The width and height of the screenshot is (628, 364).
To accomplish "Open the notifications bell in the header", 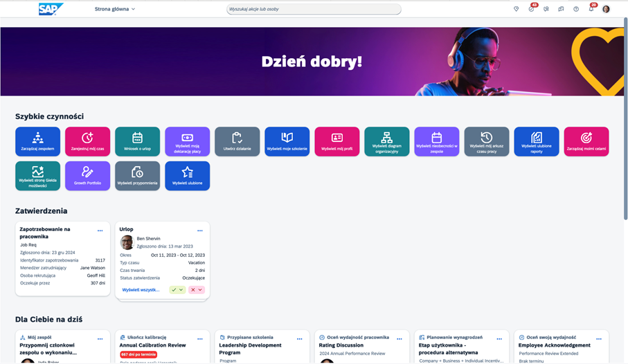I will (x=591, y=9).
